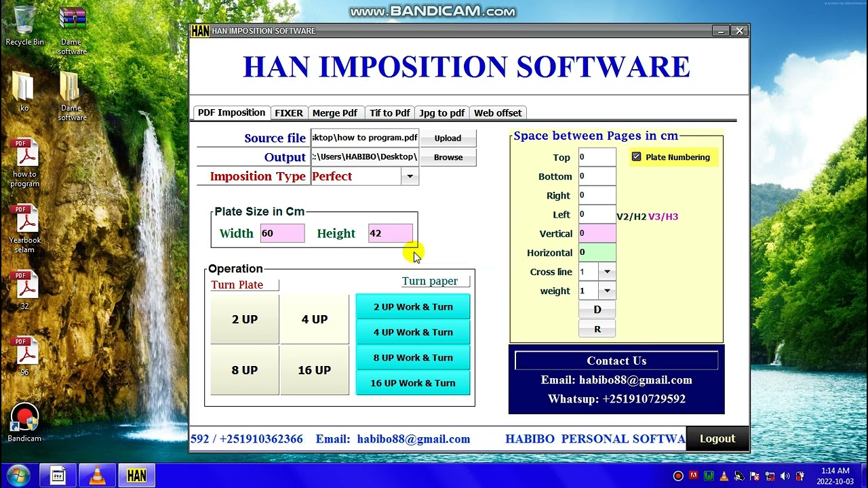Switch to the Web offset tab
The width and height of the screenshot is (868, 488).
point(498,113)
